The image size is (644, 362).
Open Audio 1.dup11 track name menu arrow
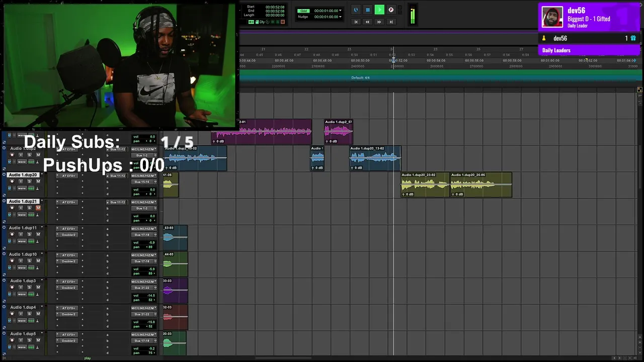[x=42, y=228]
